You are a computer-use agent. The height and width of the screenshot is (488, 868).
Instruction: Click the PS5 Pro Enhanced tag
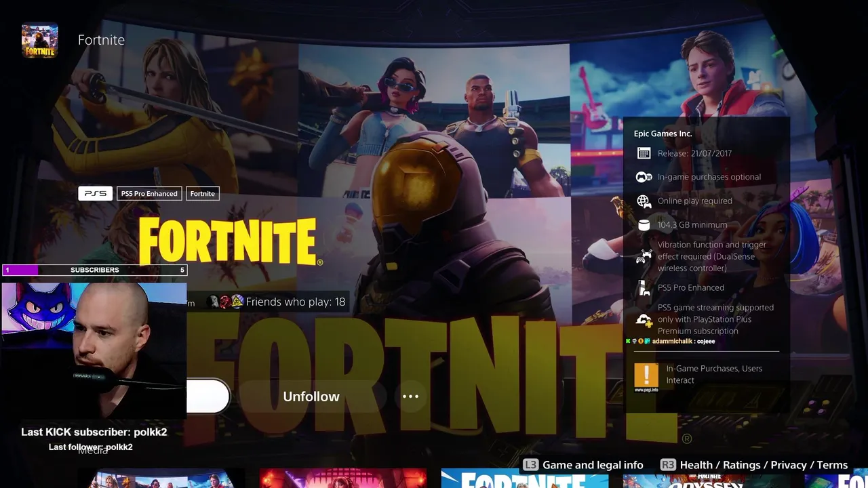tap(149, 194)
